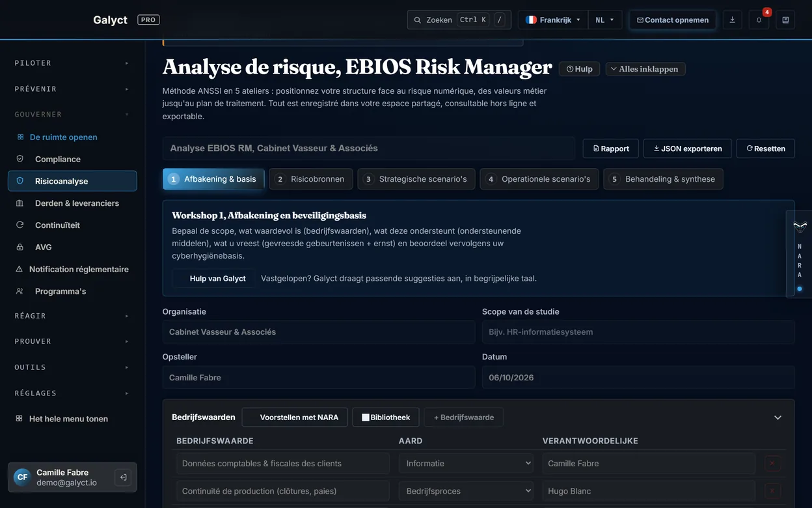812x508 pixels.
Task: Click the JSON exporteren button
Action: pyautogui.click(x=688, y=148)
